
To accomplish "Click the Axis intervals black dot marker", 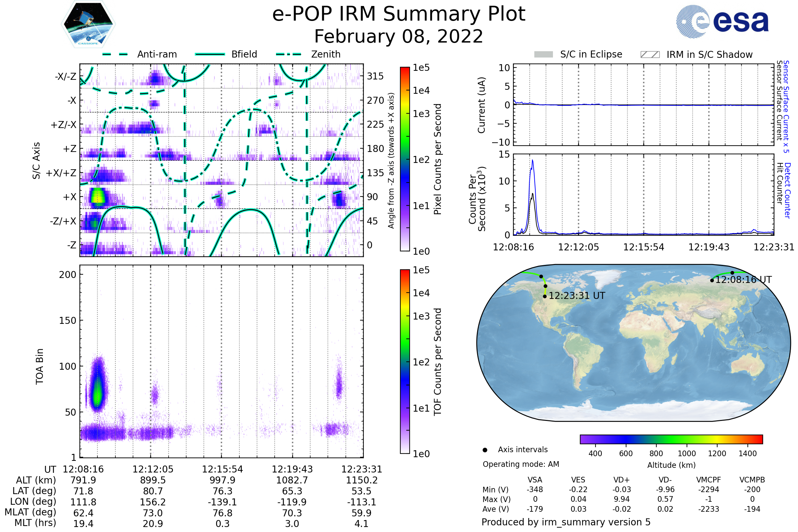I will click(x=485, y=450).
